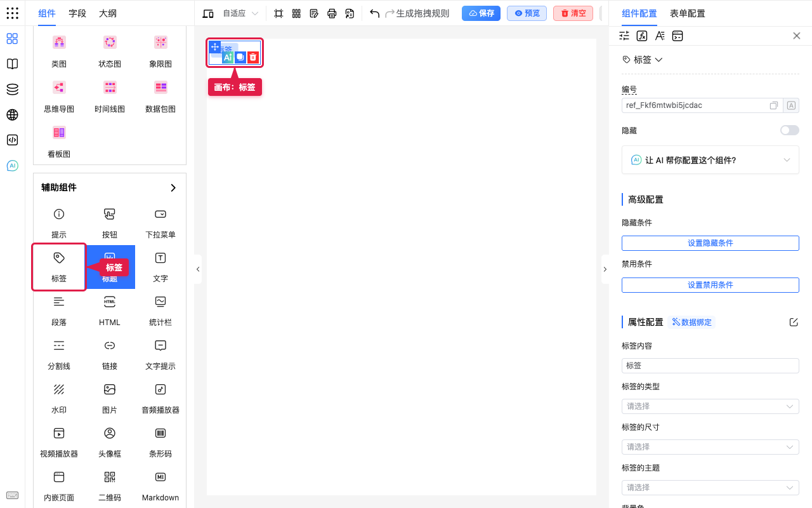812x508 pixels.
Task: Add the 二维码 component
Action: (110, 485)
